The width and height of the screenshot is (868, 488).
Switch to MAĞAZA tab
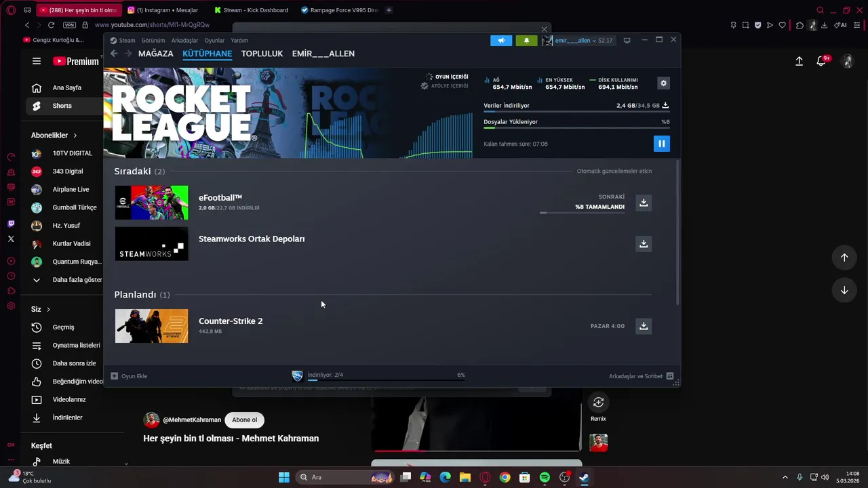[x=156, y=54]
